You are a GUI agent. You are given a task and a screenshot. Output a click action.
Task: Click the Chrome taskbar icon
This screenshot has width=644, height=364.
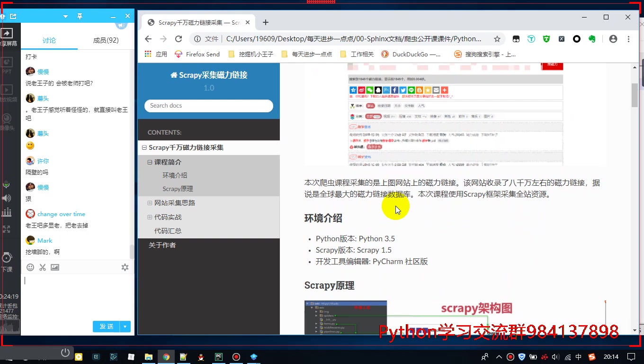click(x=166, y=356)
